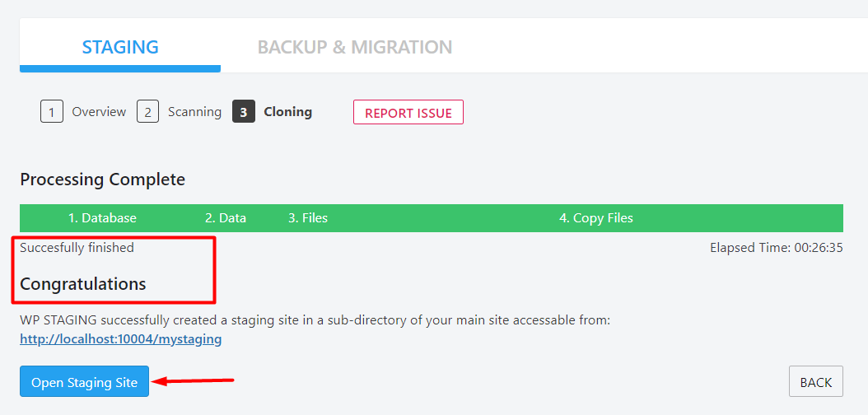The height and width of the screenshot is (415, 868).
Task: Click the Congratulations heading
Action: pyautogui.click(x=83, y=284)
